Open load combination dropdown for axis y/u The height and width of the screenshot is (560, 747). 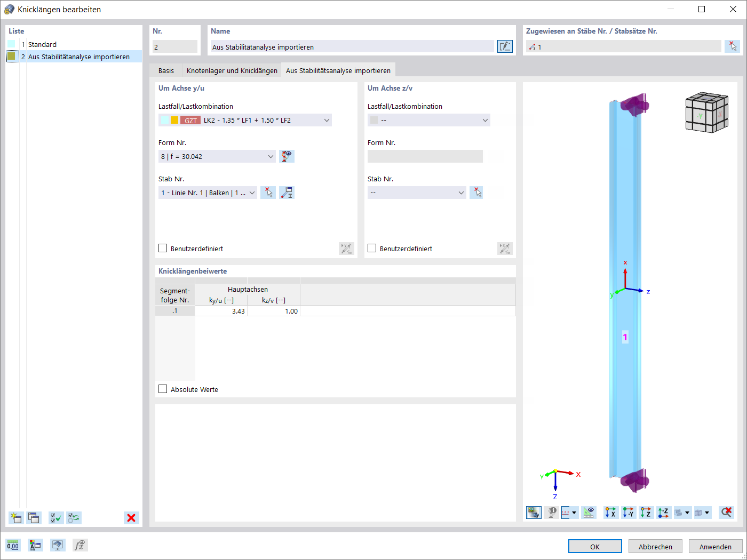click(x=245, y=120)
